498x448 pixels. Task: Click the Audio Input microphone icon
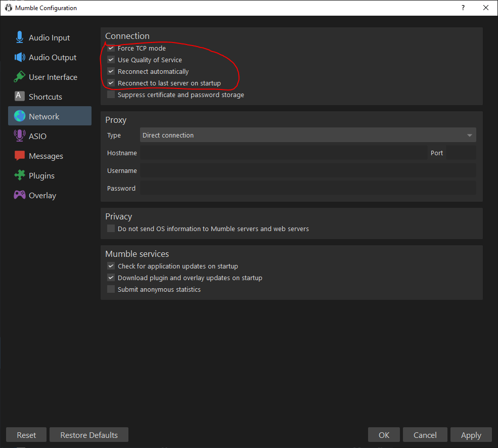tap(20, 38)
